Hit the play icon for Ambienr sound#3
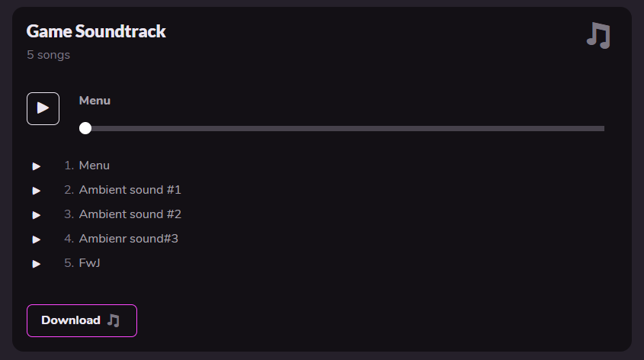The height and width of the screenshot is (360, 644). pos(37,239)
